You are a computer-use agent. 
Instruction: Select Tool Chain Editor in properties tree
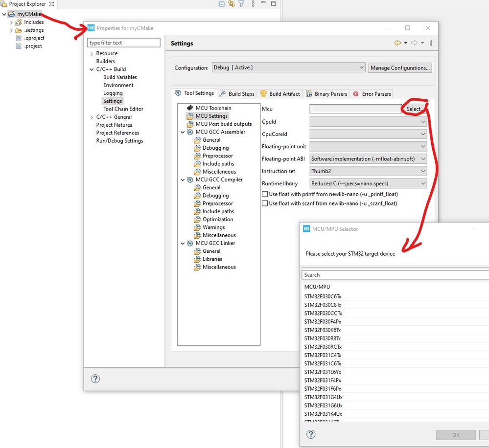click(x=123, y=109)
